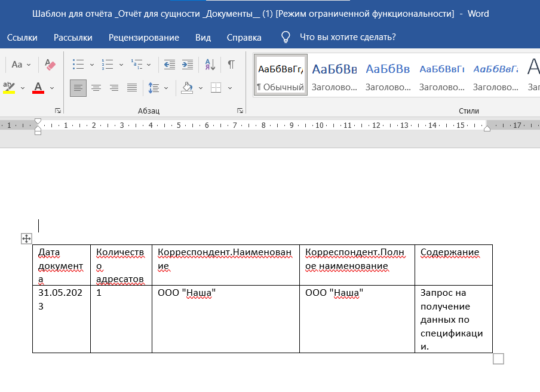
Task: Toggle paragraph marks display
Action: point(231,65)
